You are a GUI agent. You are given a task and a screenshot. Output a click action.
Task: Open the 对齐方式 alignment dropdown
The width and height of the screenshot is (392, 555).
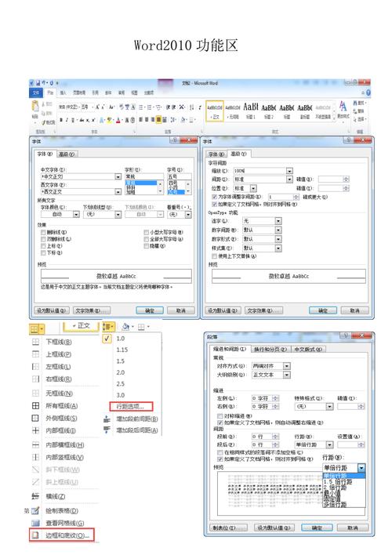(287, 366)
